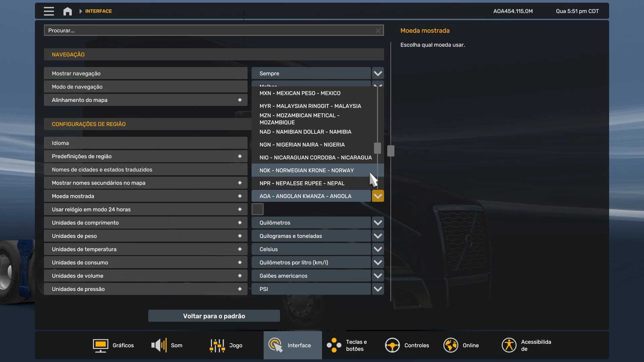The image size is (644, 362).
Task: Select the Interface tab
Action: pos(292,345)
